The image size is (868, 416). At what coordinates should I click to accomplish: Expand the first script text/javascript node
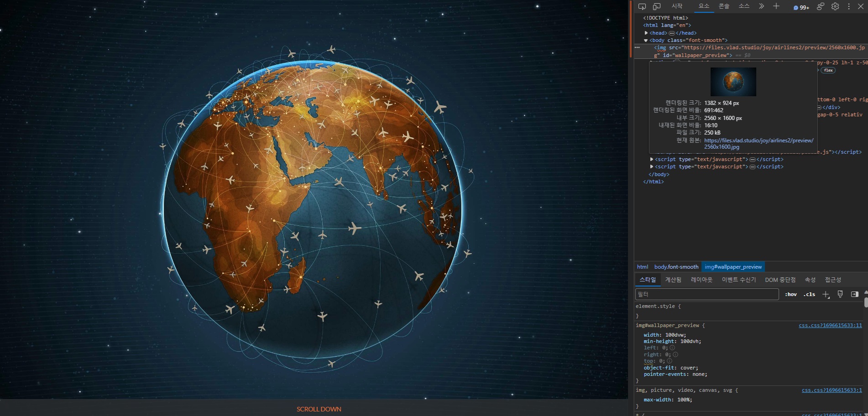652,159
